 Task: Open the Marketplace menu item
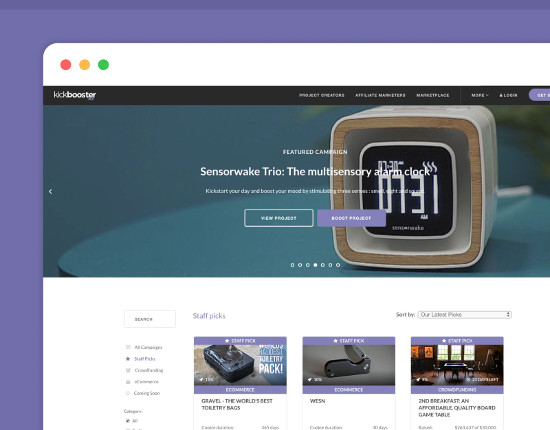[x=433, y=95]
